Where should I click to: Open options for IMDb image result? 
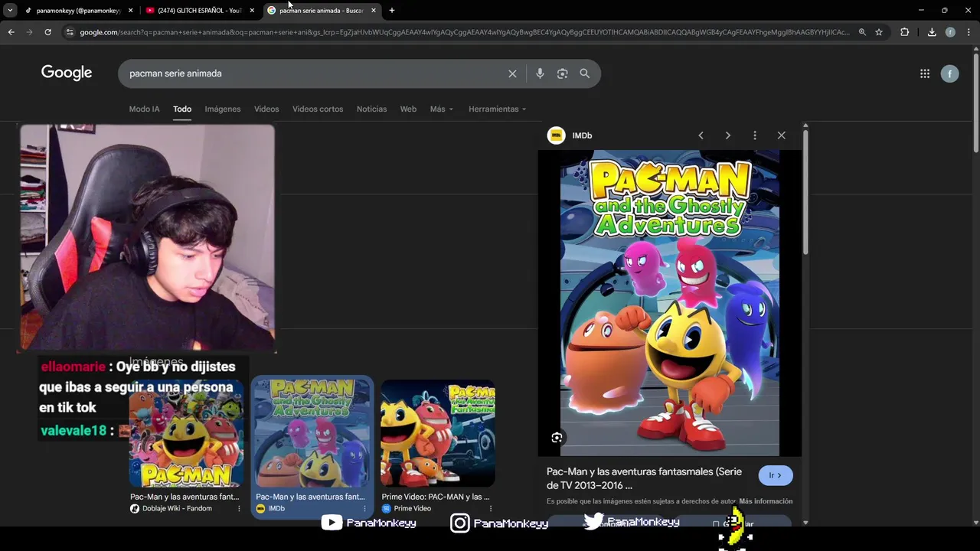(364, 508)
